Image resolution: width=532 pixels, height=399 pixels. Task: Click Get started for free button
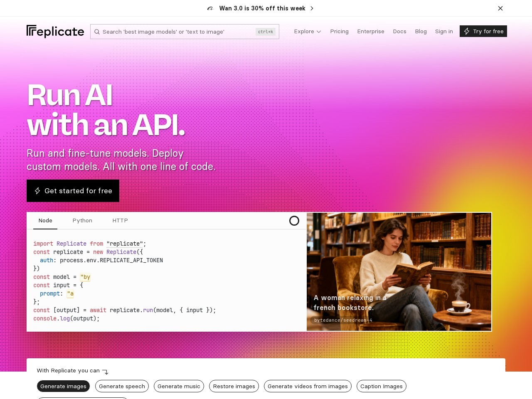(73, 191)
